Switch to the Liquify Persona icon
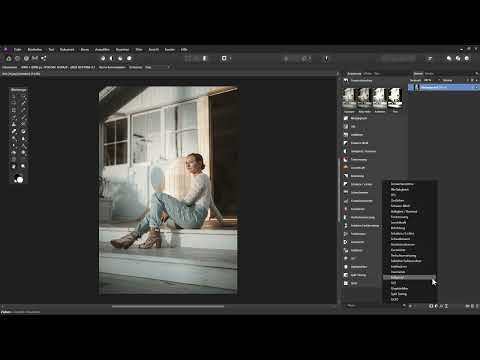 click(x=17, y=58)
